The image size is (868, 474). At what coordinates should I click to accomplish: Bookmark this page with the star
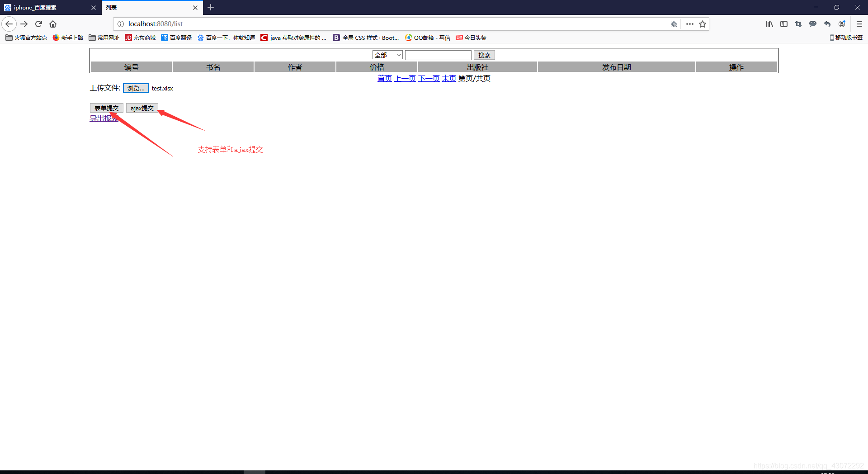(x=703, y=24)
